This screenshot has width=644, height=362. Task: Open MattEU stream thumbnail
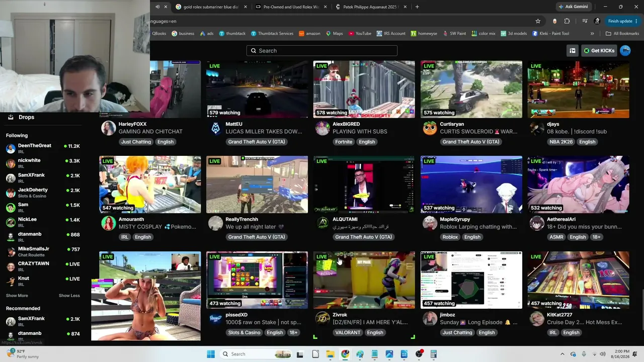tap(257, 89)
